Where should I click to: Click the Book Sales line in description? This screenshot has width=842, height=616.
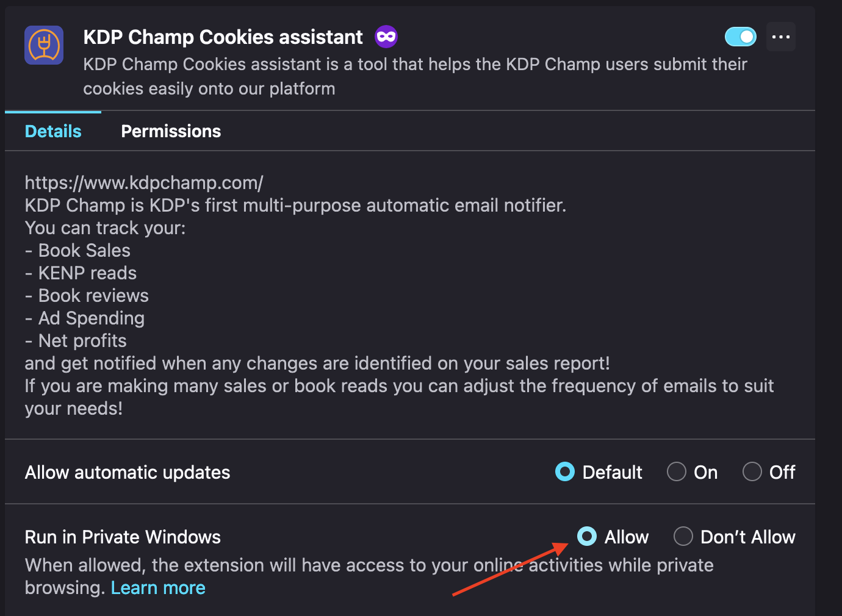pos(77,251)
